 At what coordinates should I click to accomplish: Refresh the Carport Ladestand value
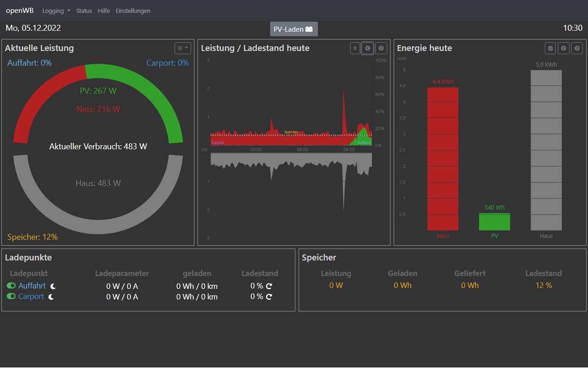point(269,297)
